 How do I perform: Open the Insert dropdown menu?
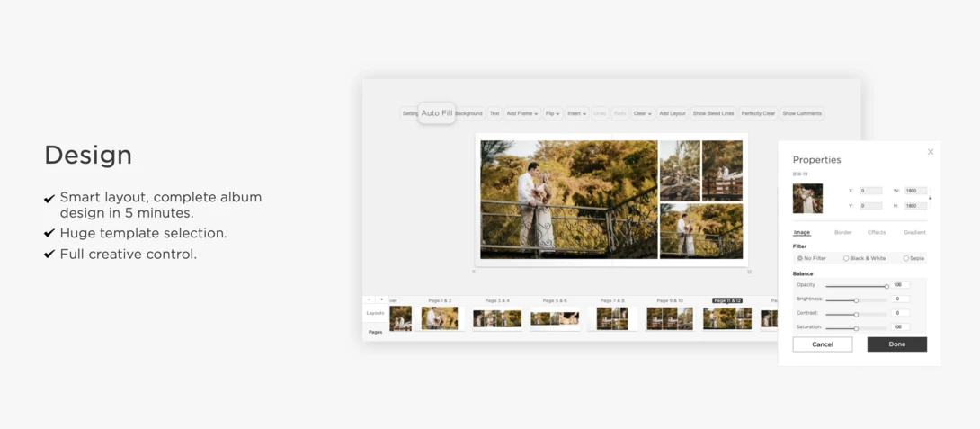tap(576, 114)
